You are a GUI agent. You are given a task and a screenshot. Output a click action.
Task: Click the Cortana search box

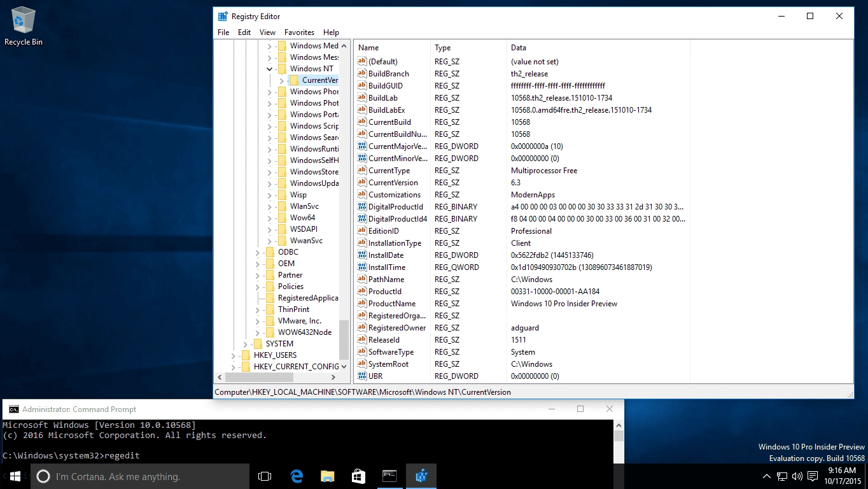pos(139,476)
